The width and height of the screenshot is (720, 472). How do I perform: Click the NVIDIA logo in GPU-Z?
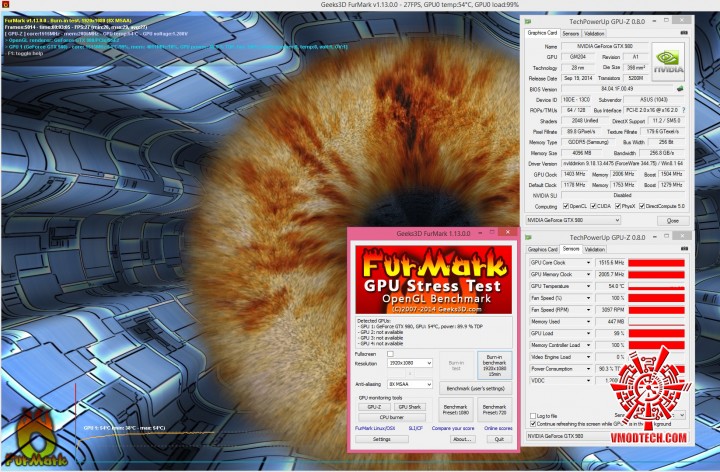(668, 62)
